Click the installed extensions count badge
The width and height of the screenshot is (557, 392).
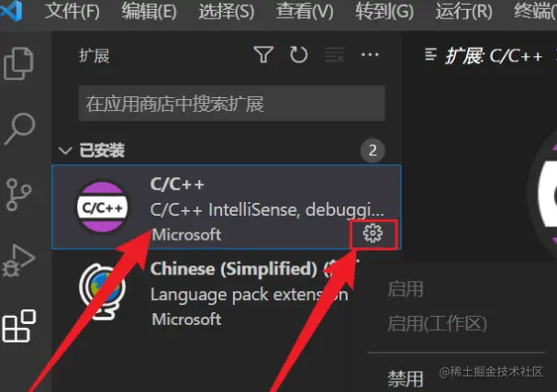(373, 151)
